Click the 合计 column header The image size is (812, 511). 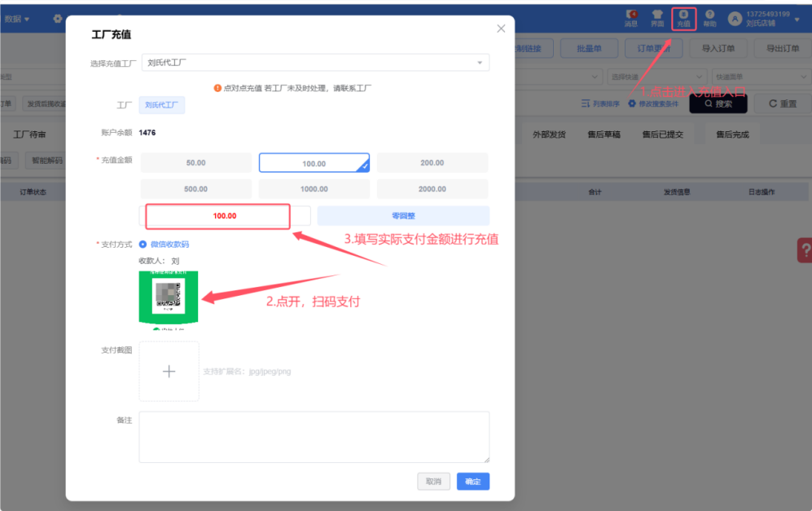[595, 192]
